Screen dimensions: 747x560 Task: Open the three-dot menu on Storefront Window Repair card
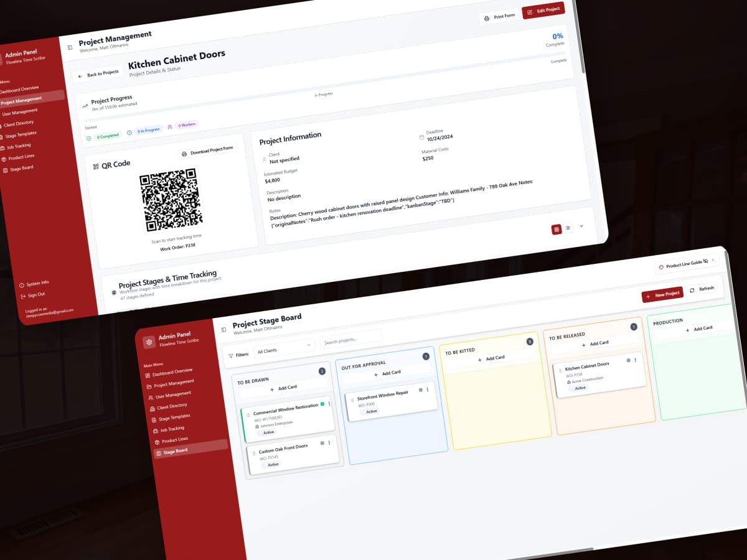[x=428, y=390]
